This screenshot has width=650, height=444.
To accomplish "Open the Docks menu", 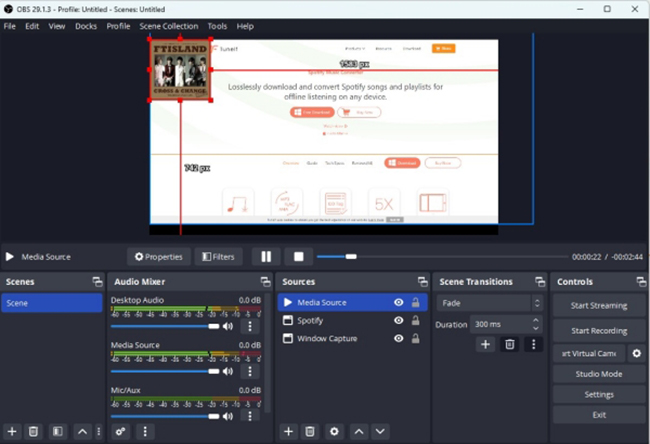I will (x=86, y=26).
